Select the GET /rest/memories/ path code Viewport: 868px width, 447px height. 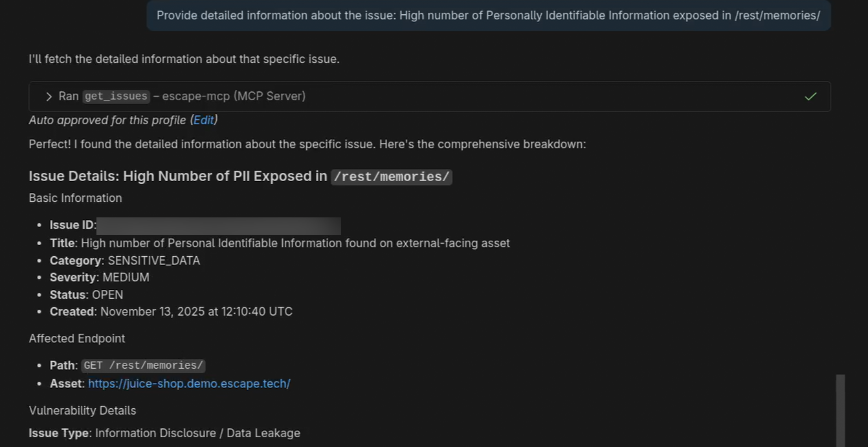(x=143, y=365)
